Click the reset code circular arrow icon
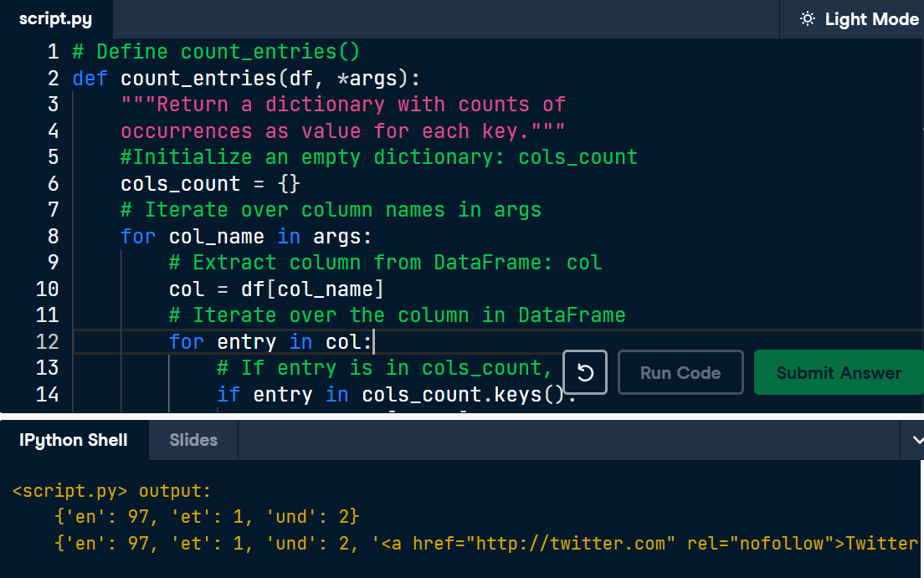This screenshot has height=578, width=924. (584, 372)
